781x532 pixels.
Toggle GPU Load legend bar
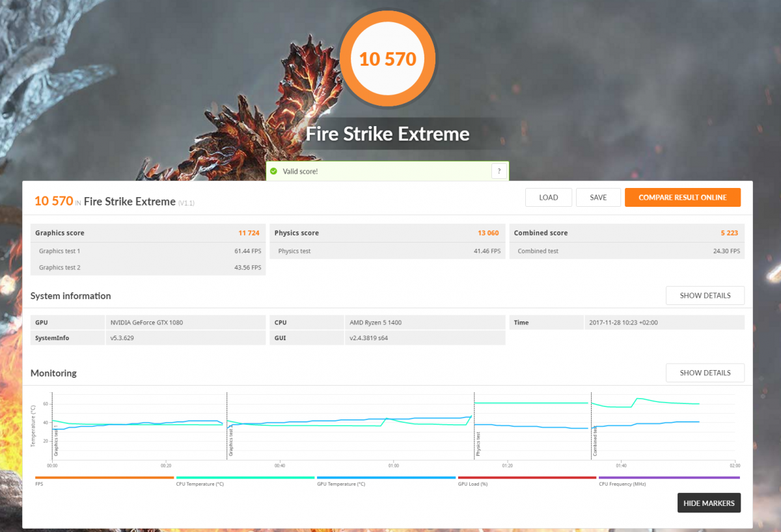527,477
